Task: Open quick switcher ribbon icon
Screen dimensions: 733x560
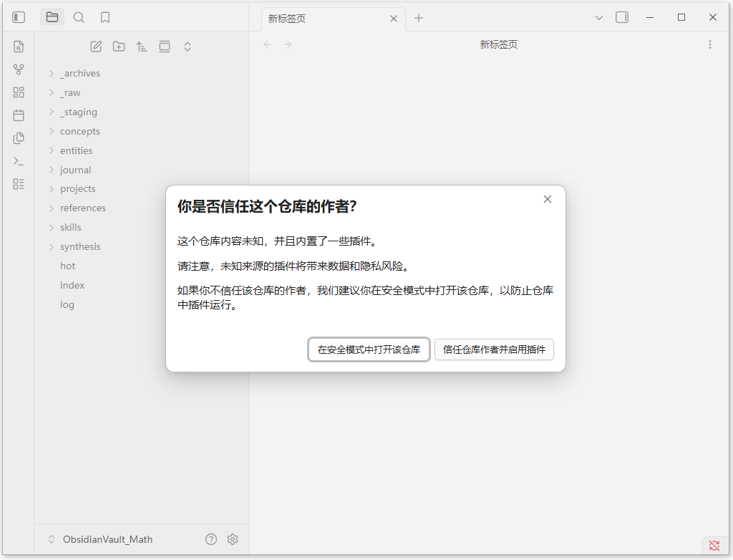Action: [x=19, y=47]
